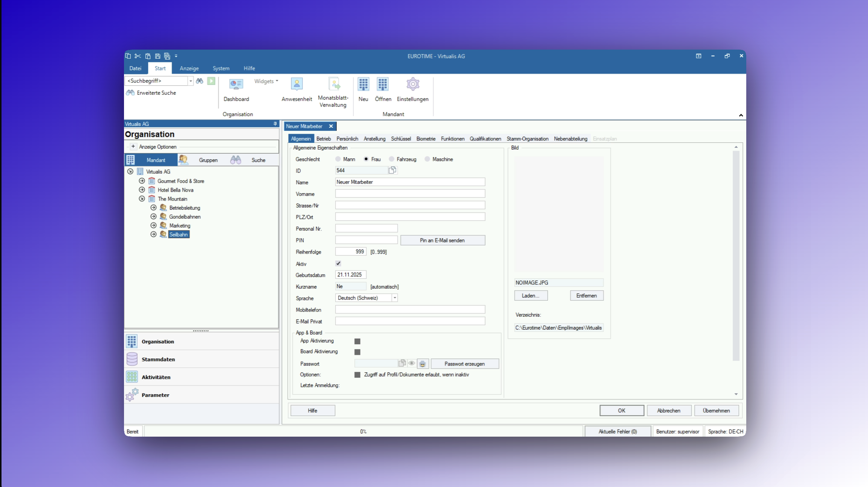Click the copy icon beside the ID field
This screenshot has height=487, width=868.
pyautogui.click(x=392, y=171)
